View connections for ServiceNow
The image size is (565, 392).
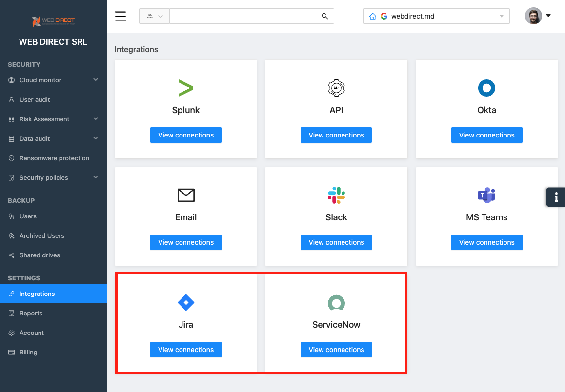click(x=336, y=350)
